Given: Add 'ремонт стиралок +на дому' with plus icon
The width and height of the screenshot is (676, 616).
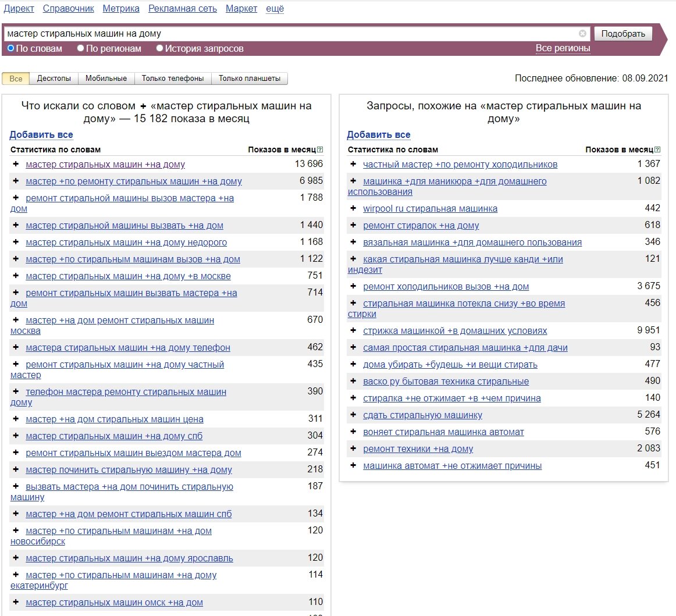Looking at the screenshot, I should 354,225.
